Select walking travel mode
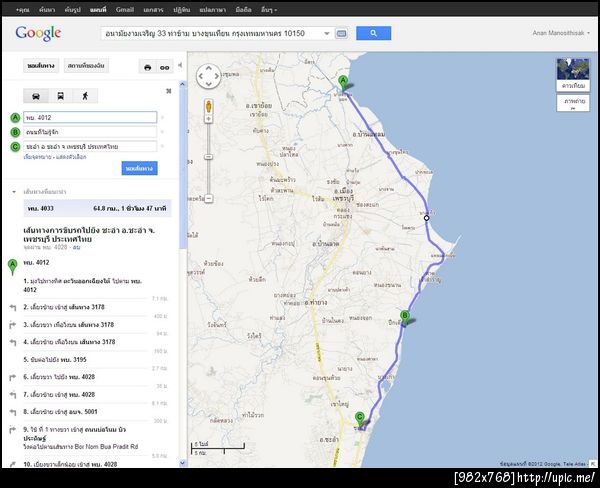Screen dimensions: 600x488 [x=85, y=96]
